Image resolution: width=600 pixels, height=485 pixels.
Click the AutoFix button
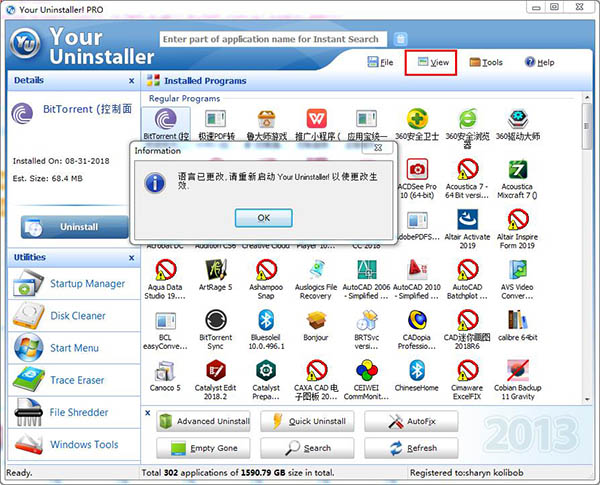coord(411,421)
